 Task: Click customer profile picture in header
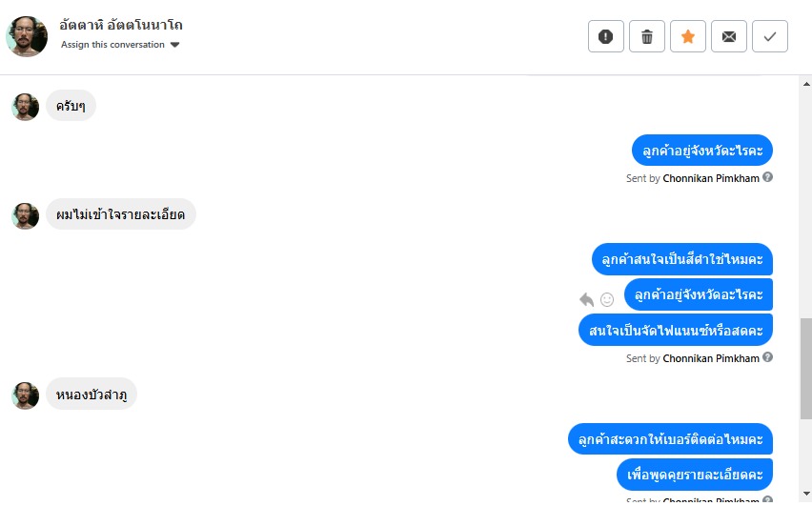click(x=27, y=36)
